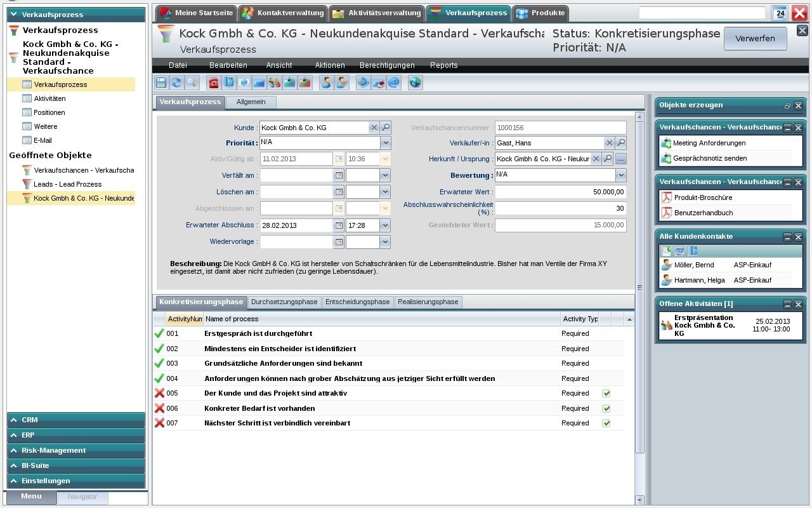Check activity 007 Nächster Schritt vereinbart
812x508 pixels.
[x=606, y=423]
